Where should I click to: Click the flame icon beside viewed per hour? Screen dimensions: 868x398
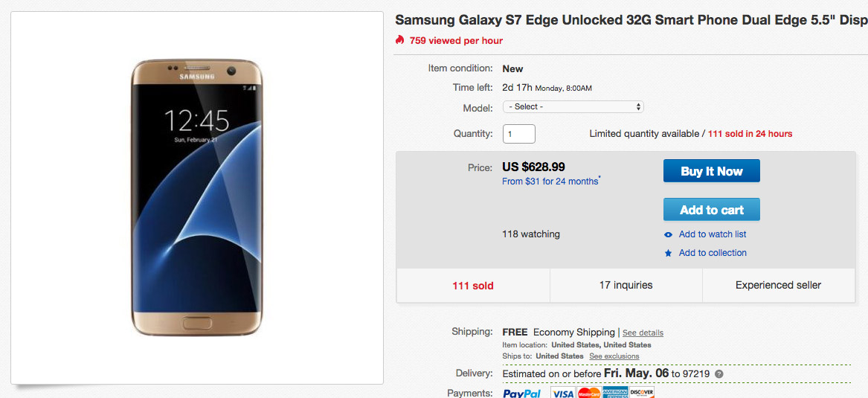pyautogui.click(x=400, y=40)
